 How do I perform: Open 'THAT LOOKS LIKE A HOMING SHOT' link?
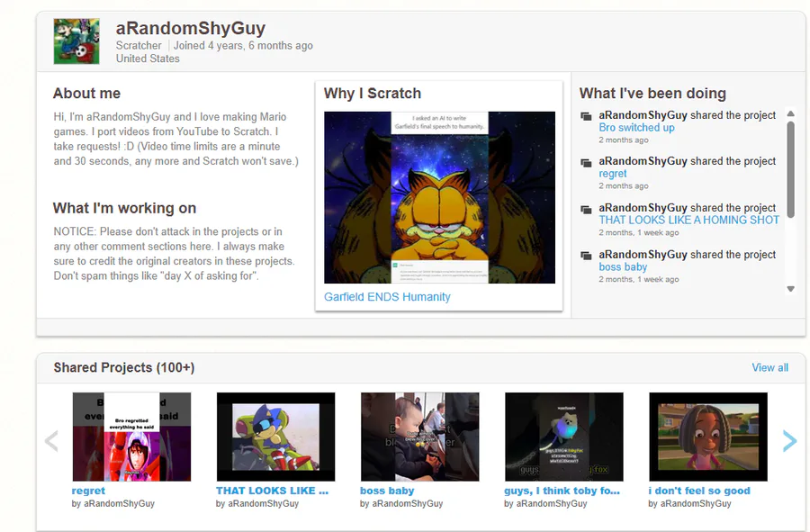click(689, 220)
